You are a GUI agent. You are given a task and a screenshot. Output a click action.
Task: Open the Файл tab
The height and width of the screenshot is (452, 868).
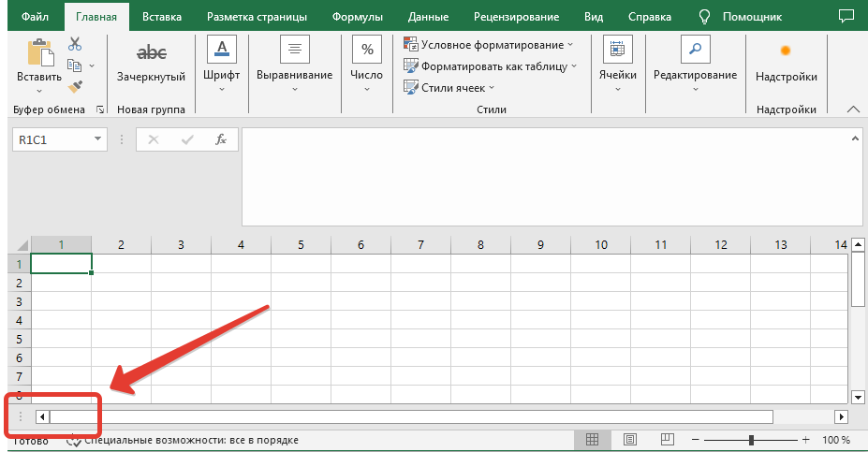pos(35,17)
